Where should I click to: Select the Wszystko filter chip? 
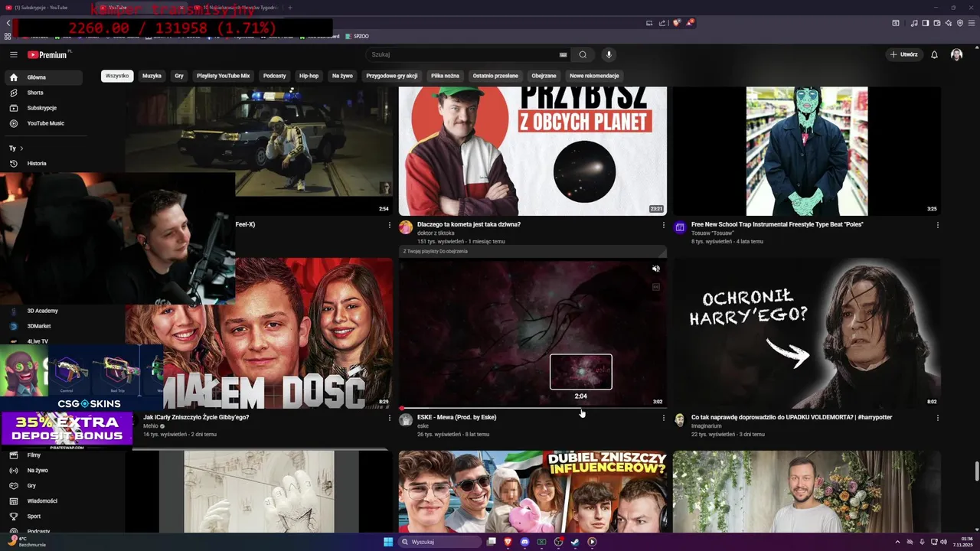(117, 76)
